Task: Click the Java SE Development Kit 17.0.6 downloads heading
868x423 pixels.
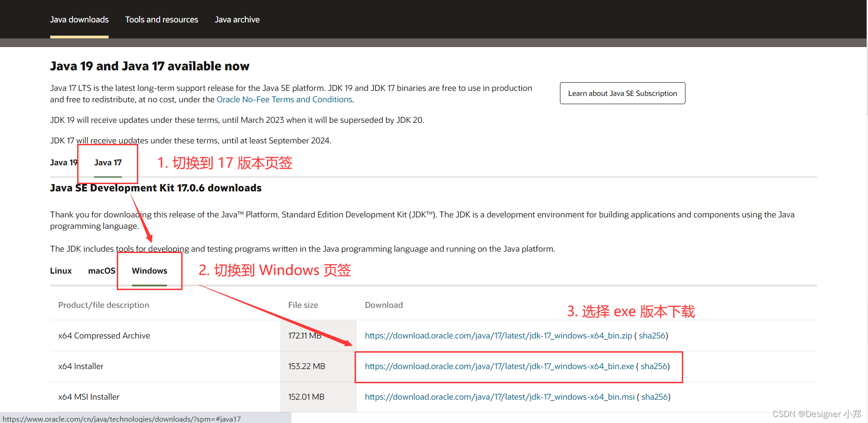Action: click(x=156, y=188)
